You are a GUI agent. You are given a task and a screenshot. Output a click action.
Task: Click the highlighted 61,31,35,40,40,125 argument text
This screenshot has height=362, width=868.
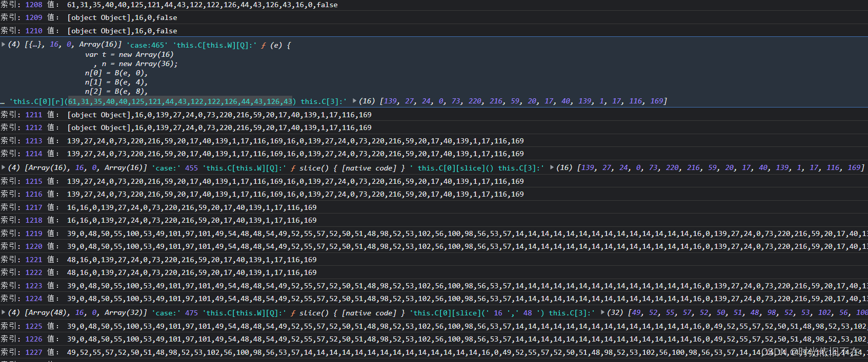coord(180,101)
